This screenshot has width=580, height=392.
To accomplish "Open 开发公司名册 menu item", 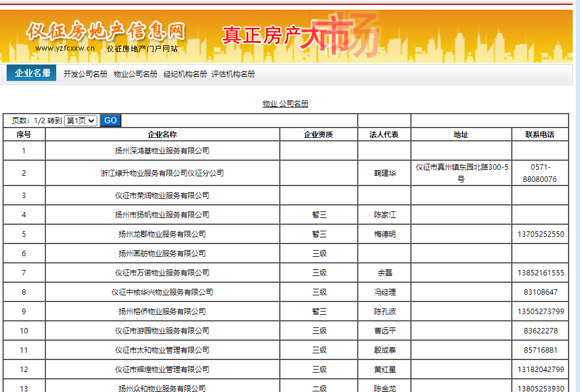I will (85, 74).
